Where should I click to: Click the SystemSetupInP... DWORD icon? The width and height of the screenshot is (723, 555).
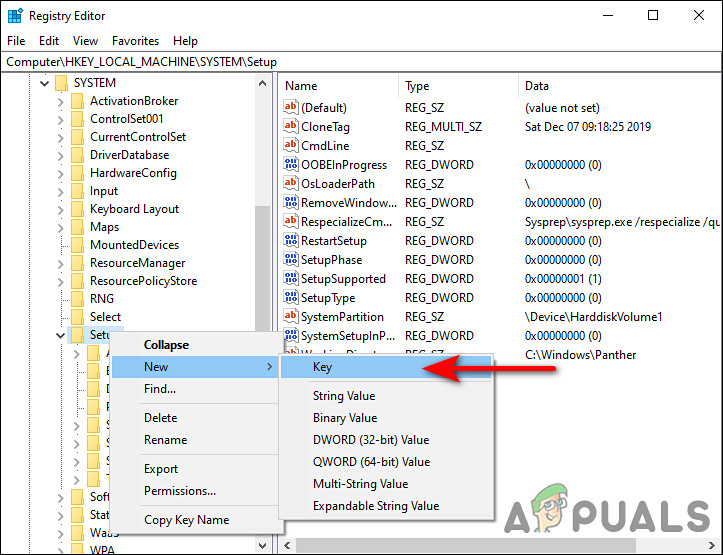click(290, 335)
